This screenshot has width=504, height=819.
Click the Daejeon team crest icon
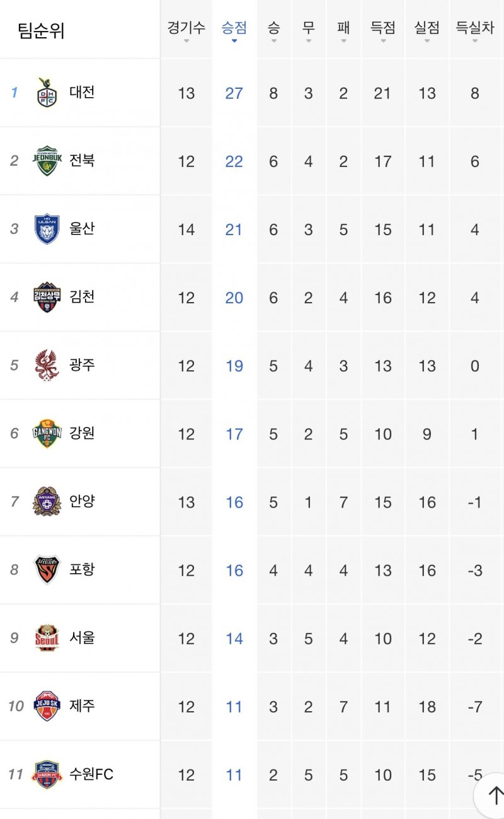[47, 93]
